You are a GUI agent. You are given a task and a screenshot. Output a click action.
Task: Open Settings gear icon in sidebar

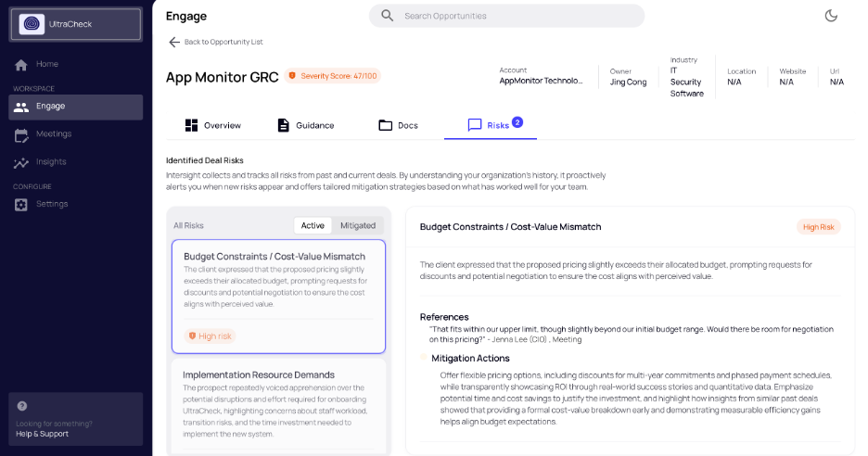pos(21,205)
